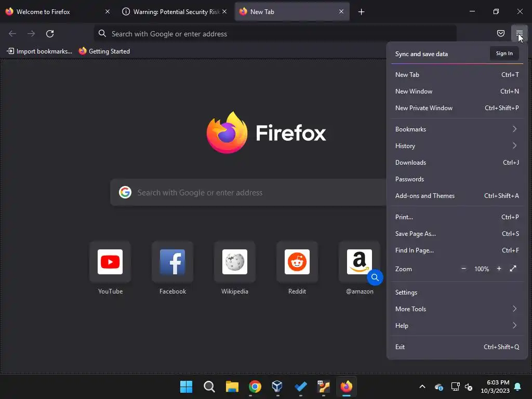Reset zoom by clicking 100%
This screenshot has height=399, width=532.
click(x=482, y=269)
